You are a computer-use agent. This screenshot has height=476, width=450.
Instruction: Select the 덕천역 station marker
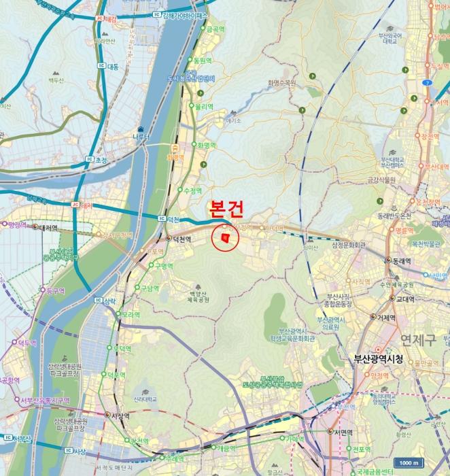169,239
